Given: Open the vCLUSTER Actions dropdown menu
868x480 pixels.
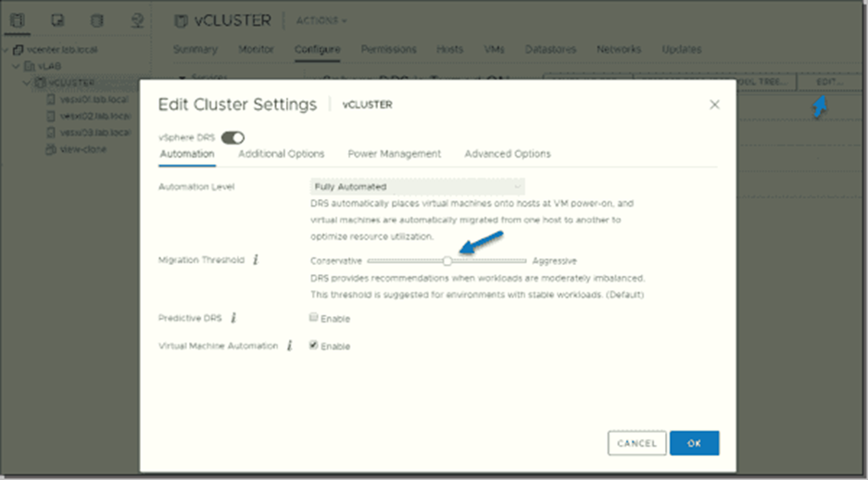Looking at the screenshot, I should [x=321, y=19].
